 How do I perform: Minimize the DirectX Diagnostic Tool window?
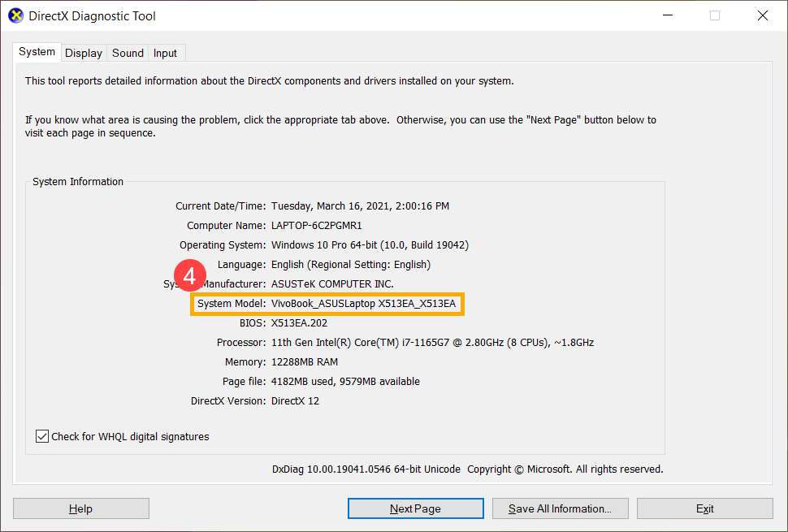[x=667, y=15]
